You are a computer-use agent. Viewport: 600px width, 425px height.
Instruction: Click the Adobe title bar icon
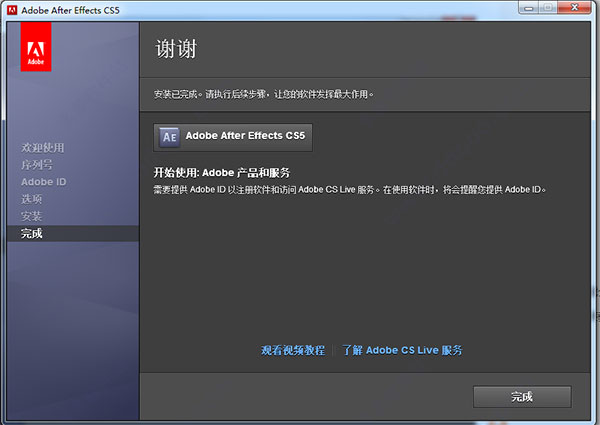point(12,10)
